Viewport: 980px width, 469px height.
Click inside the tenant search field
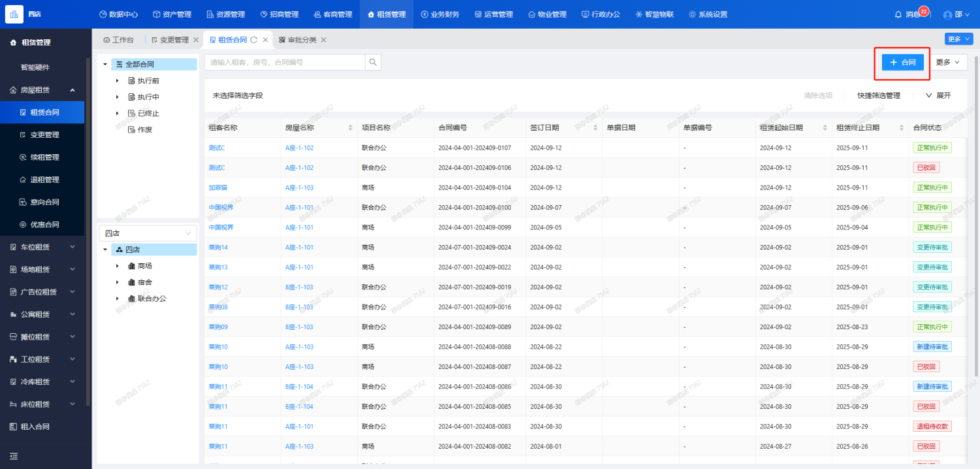click(x=285, y=62)
